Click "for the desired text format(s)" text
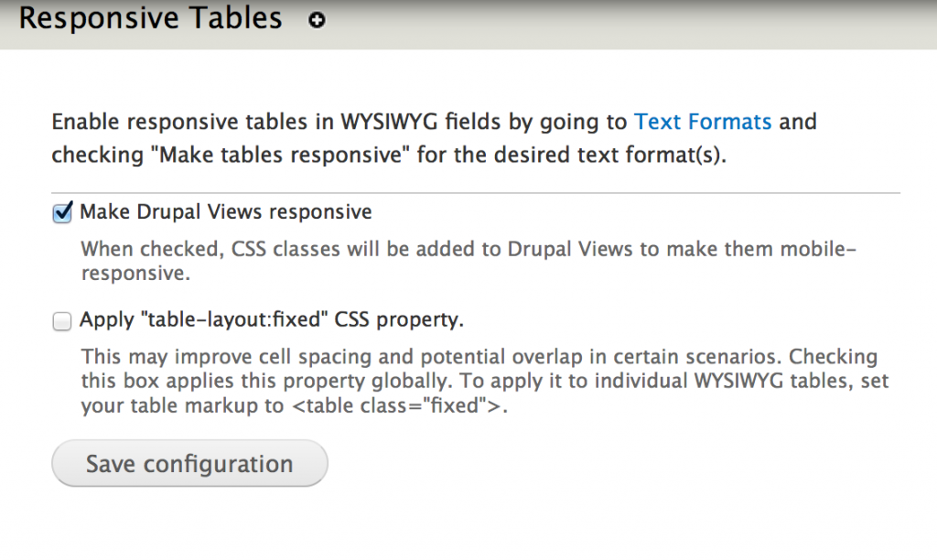This screenshot has width=937, height=560. pyautogui.click(x=570, y=155)
